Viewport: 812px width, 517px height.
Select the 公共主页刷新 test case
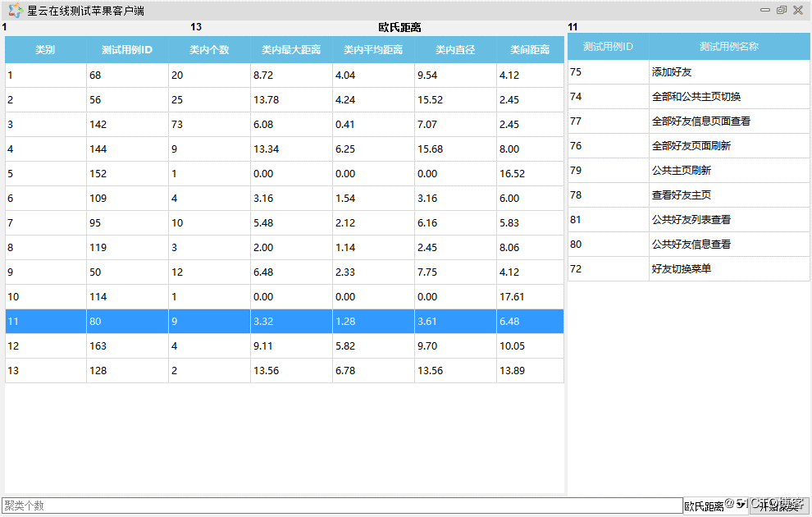729,171
